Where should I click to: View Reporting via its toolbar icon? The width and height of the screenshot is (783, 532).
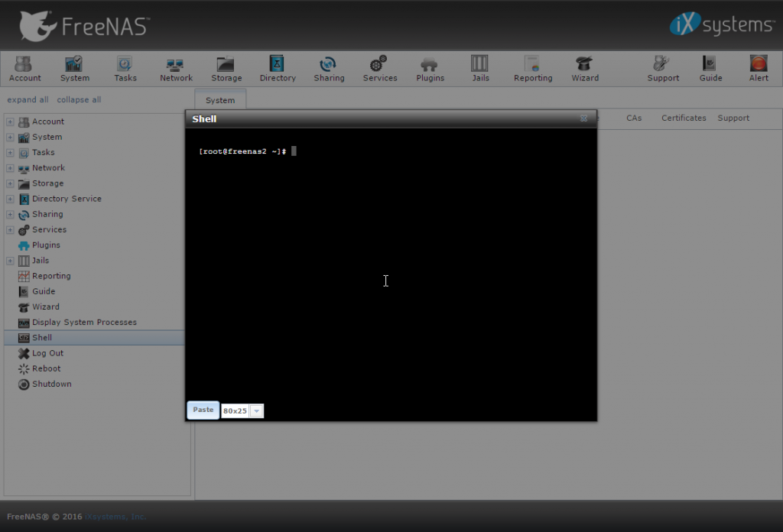point(532,67)
